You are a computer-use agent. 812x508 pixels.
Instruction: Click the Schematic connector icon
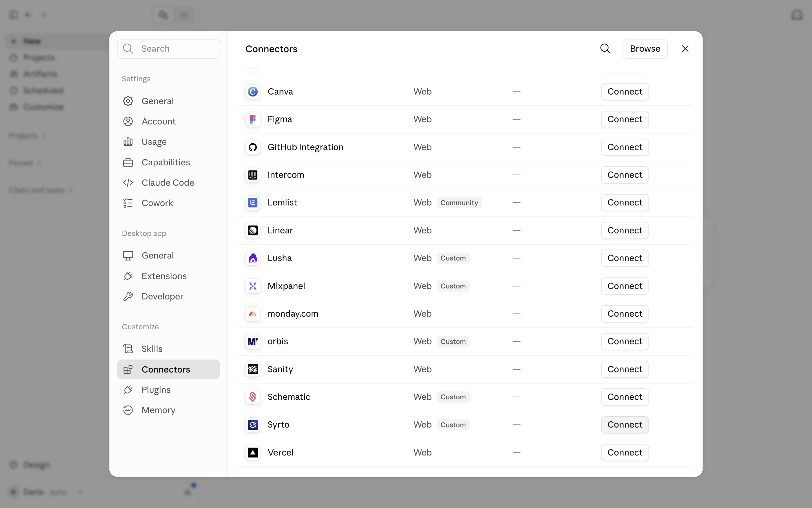[253, 397]
